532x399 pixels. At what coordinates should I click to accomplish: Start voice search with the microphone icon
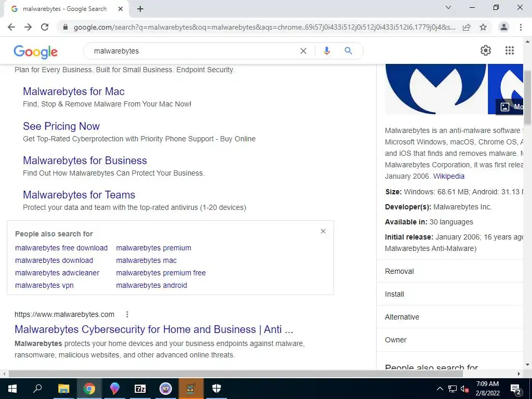click(x=326, y=51)
